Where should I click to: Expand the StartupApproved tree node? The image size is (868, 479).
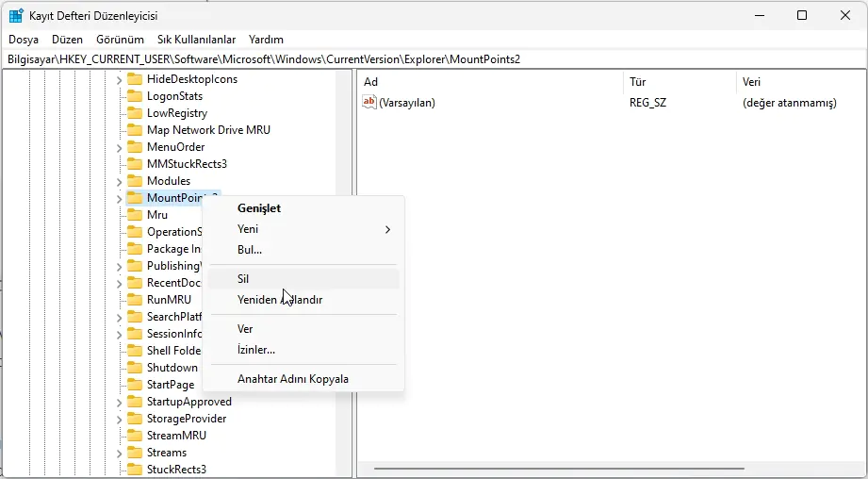(x=120, y=402)
